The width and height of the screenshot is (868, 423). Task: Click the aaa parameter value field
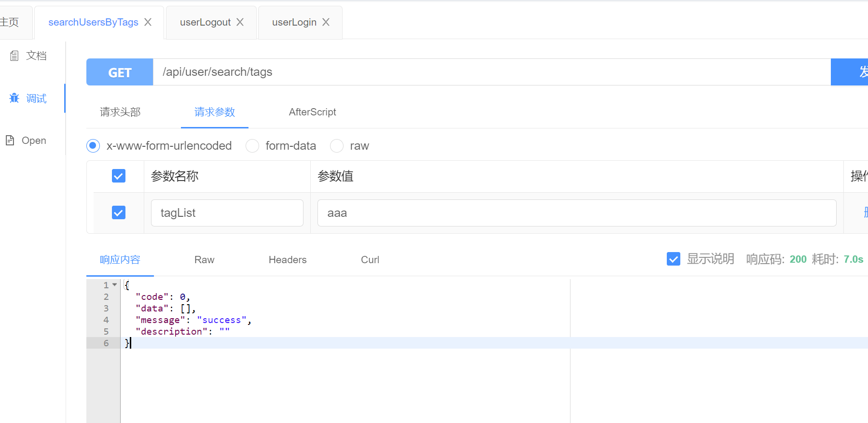pyautogui.click(x=577, y=213)
